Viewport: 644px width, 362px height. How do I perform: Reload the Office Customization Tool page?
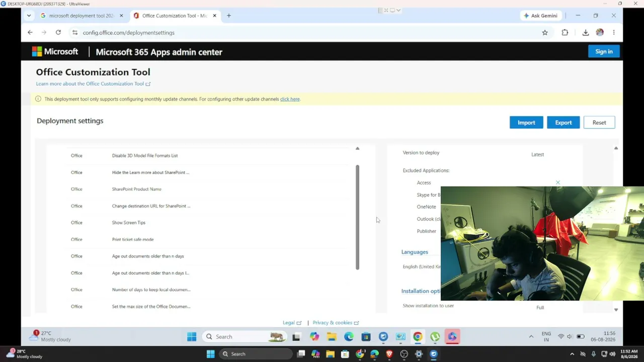tap(58, 33)
